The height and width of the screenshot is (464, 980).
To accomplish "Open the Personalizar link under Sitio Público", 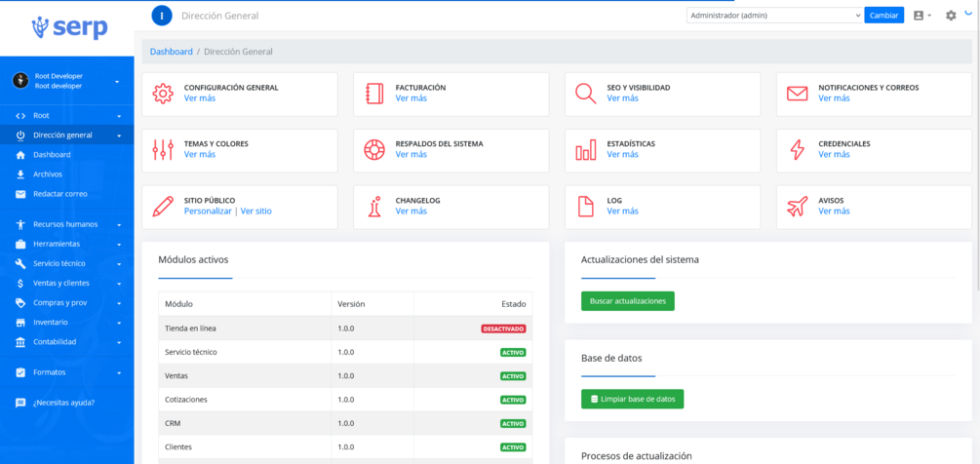I will [x=208, y=212].
